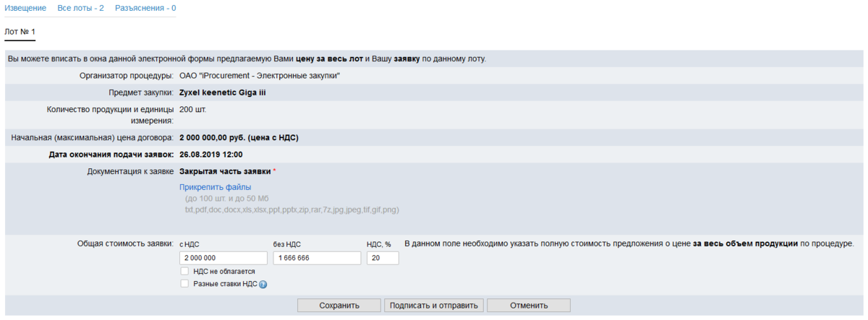The image size is (868, 320).
Task: Click the organizer name ОАО iProcurement text
Action: pos(259,75)
